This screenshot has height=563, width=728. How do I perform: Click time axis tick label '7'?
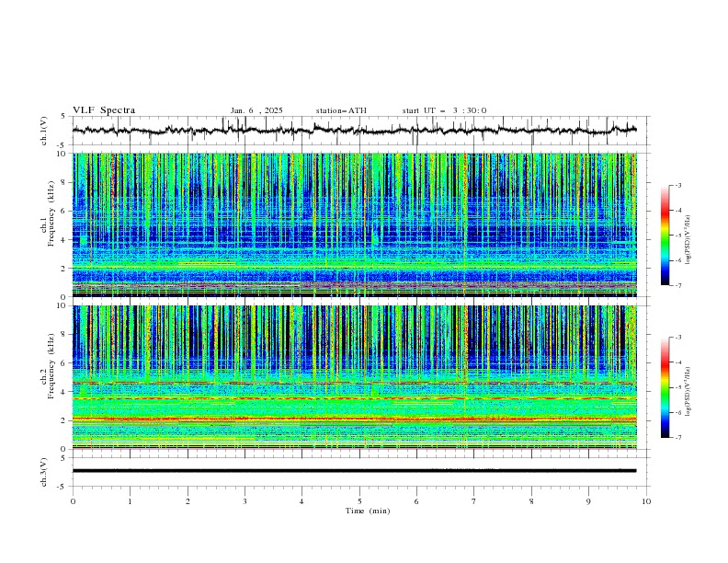click(x=474, y=501)
